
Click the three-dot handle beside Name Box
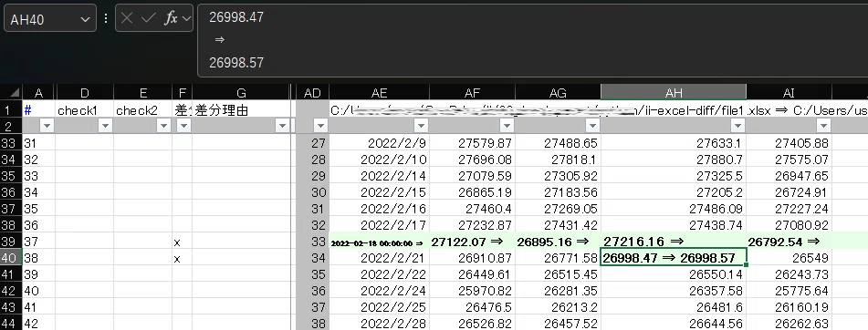(x=105, y=18)
